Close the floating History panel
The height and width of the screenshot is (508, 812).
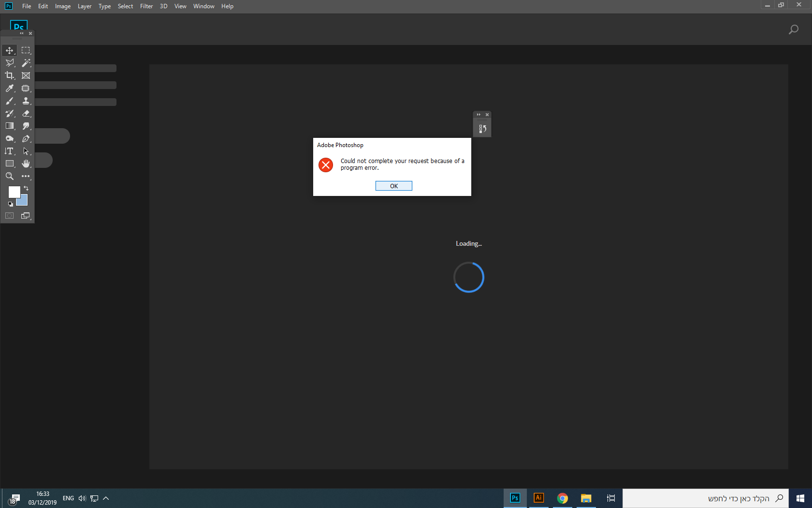[487, 115]
